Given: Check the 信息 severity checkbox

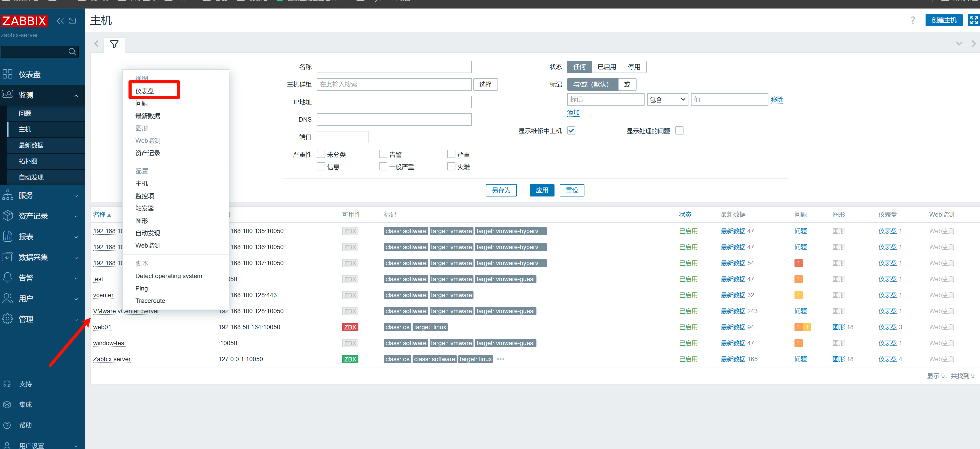Looking at the screenshot, I should (321, 167).
